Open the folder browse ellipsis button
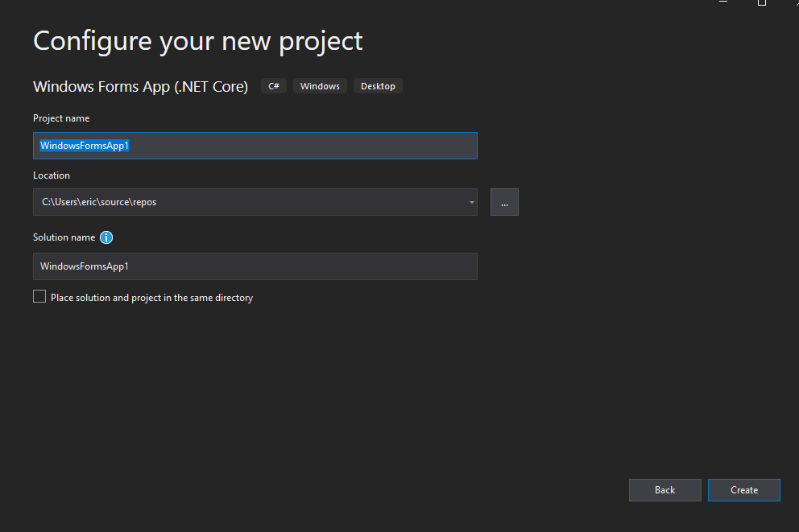799x532 pixels. click(504, 202)
